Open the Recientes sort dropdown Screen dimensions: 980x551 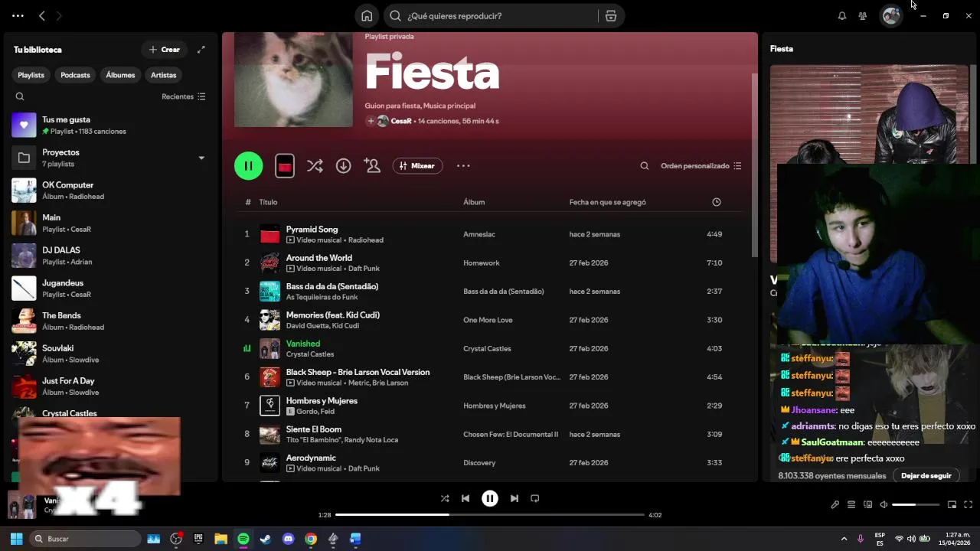pyautogui.click(x=184, y=96)
